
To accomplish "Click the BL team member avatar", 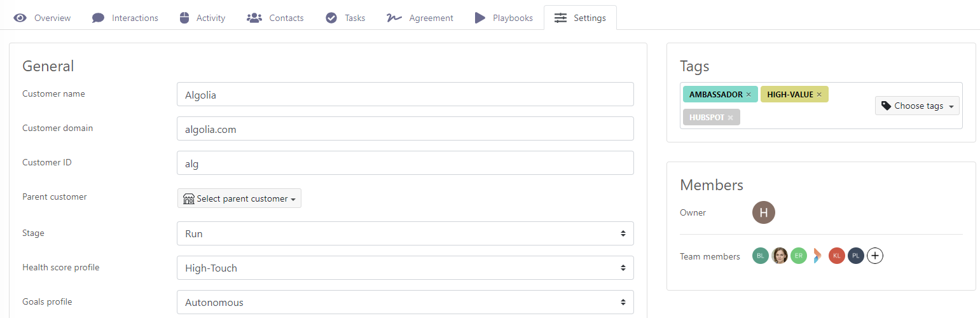I will click(x=761, y=256).
